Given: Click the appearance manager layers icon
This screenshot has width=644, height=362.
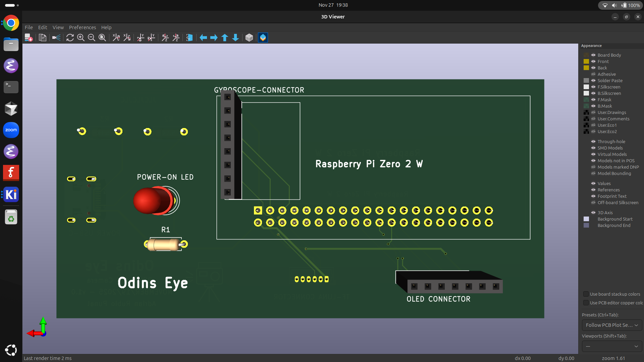Looking at the screenshot, I should point(263,38).
